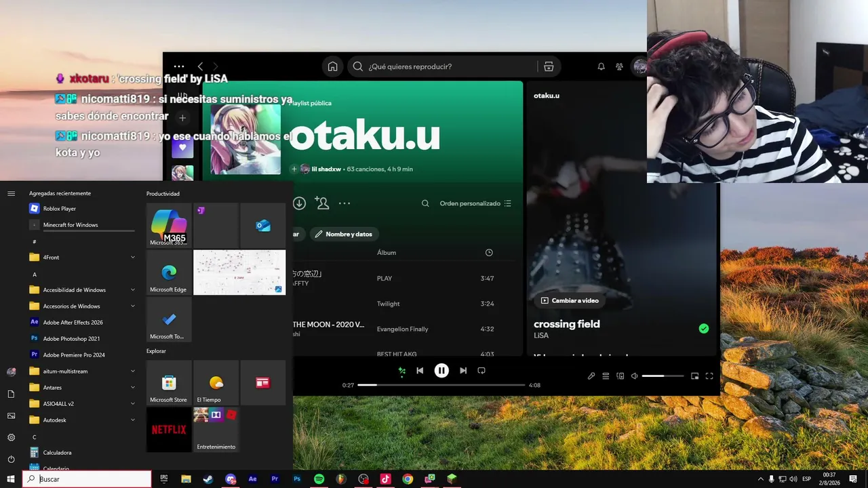Open Friend Activity in Spotify
The width and height of the screenshot is (868, 488).
[x=619, y=66]
